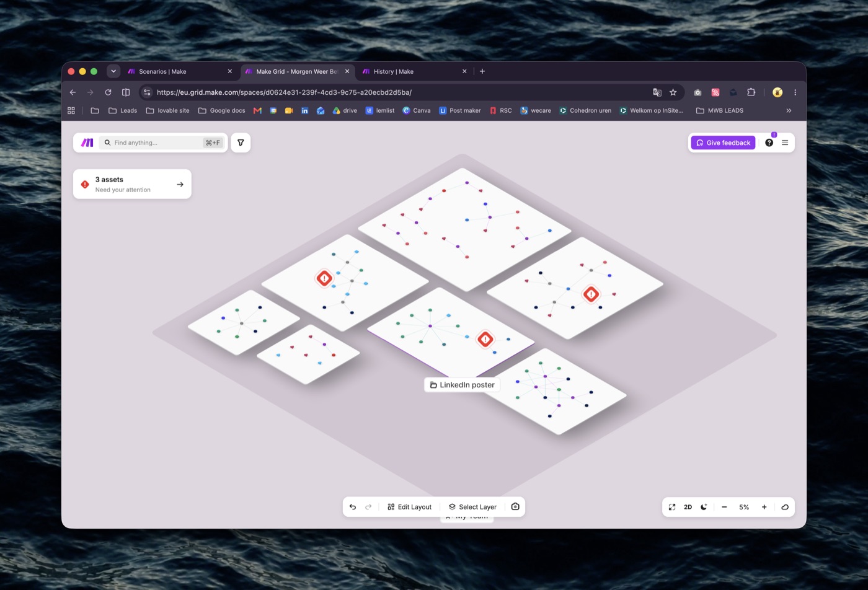868x590 pixels.
Task: View site information icon in address bar
Action: point(147,92)
